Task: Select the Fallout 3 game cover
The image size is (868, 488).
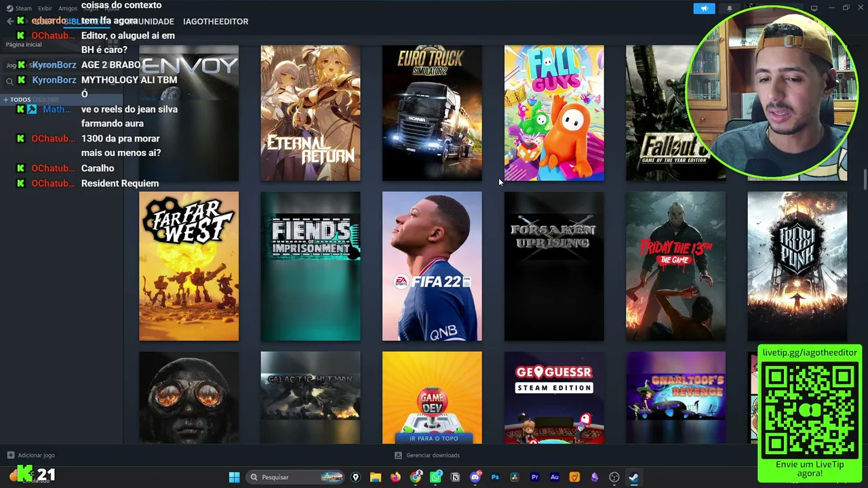Action: tap(675, 113)
